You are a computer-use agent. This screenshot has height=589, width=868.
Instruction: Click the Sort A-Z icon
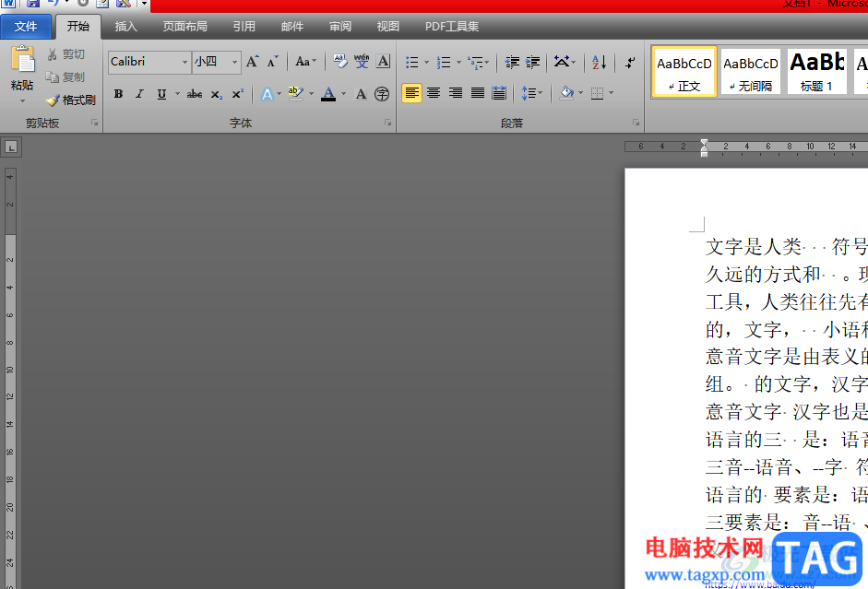pos(599,62)
